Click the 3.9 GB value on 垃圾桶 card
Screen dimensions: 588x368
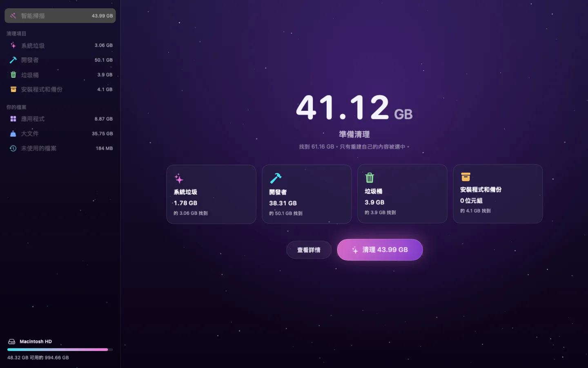click(374, 202)
